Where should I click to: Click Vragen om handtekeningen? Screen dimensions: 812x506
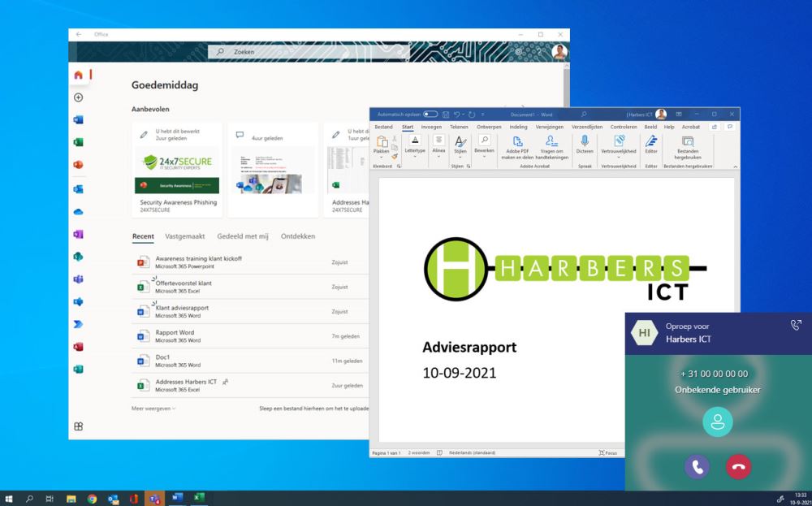pos(551,148)
